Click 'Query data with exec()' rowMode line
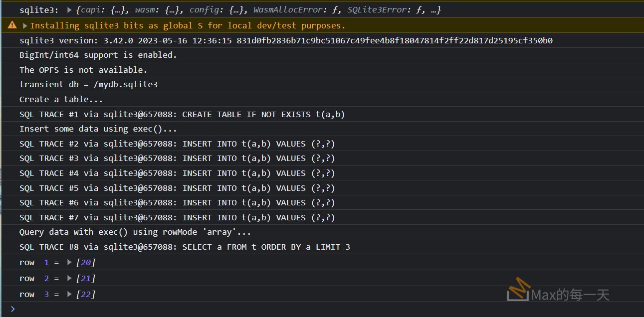Viewport: 644px width, 317px height. tap(135, 232)
